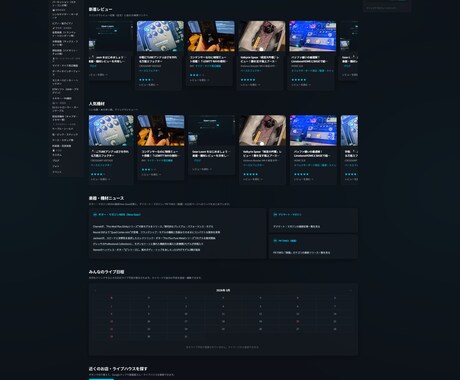
Task: Read Valkyrie Spear review in 新着レビュー
Action: (x=250, y=85)
